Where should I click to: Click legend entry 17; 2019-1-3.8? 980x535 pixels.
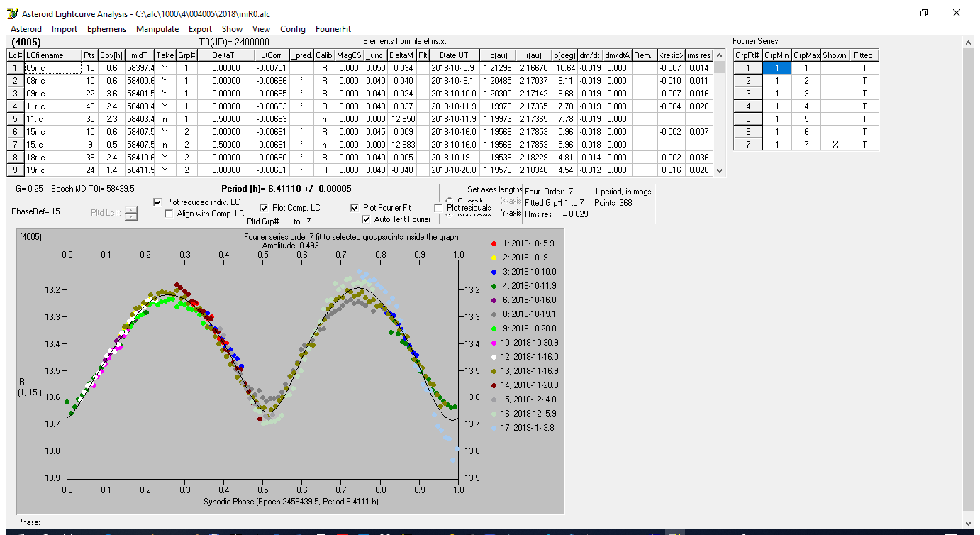(524, 428)
